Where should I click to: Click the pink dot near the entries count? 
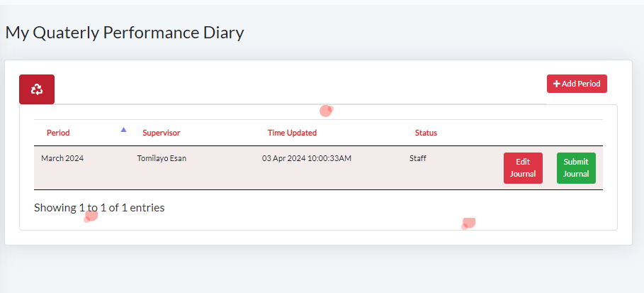[x=91, y=216]
